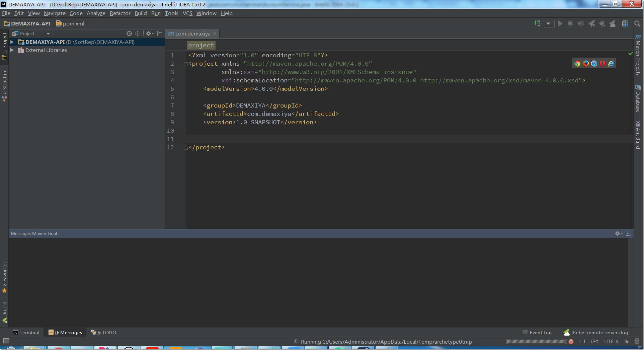Toggle the Ant Build side panel

pos(638,135)
